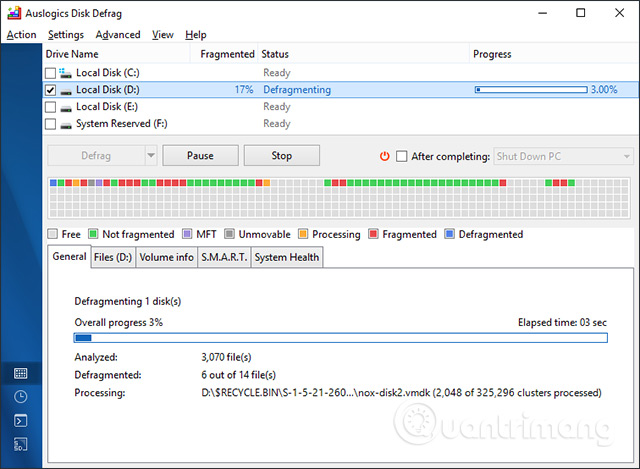This screenshot has width=640, height=469.
Task: Select the Local Disk (E:) row name
Action: (x=107, y=107)
